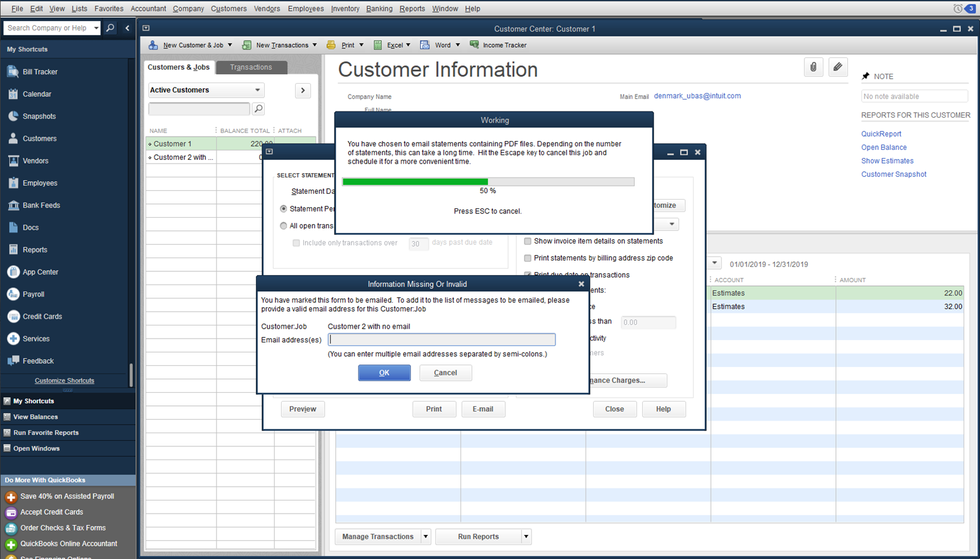This screenshot has width=980, height=559.
Task: Open Customers shortcut icon in sidebar
Action: click(x=13, y=138)
